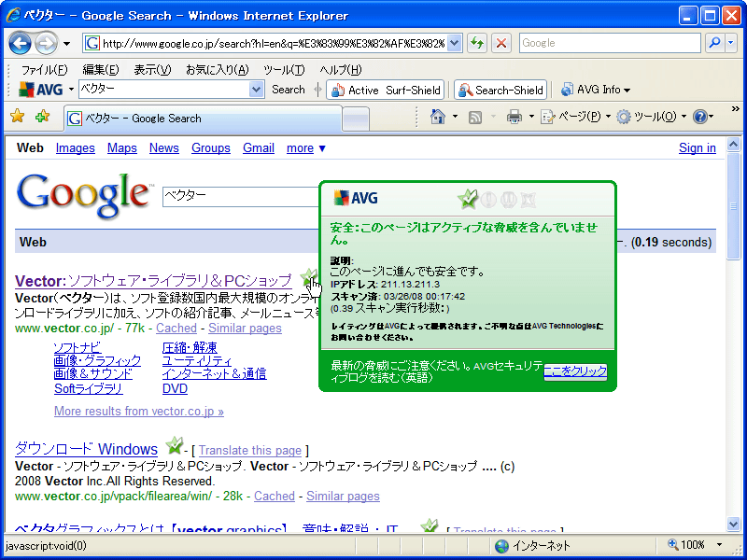Click the RSS feeds icon
The width and height of the screenshot is (747, 560).
475,118
